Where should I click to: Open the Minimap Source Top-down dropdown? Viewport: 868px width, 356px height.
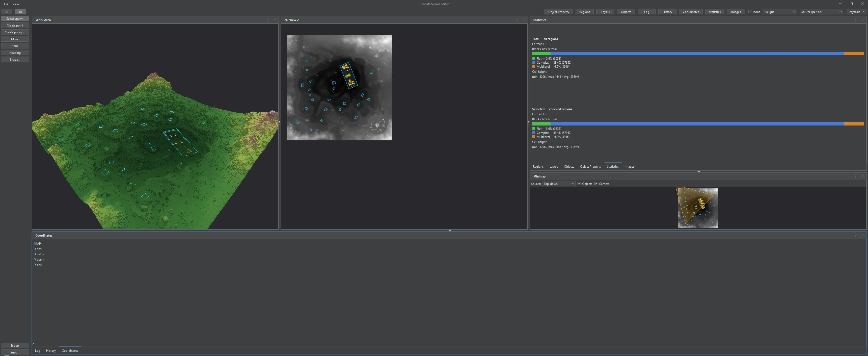click(558, 184)
